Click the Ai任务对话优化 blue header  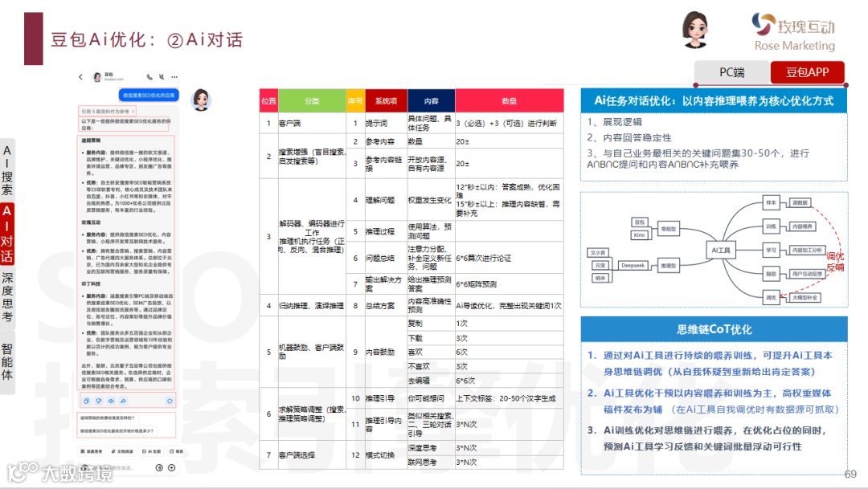point(714,100)
